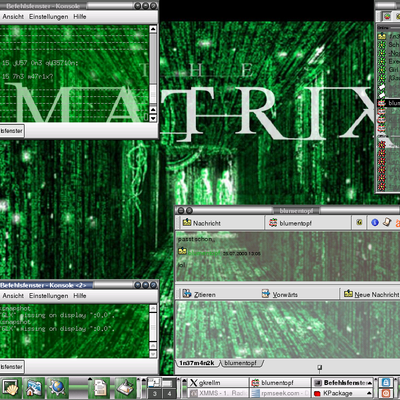
Task: Switch to blumentopf chat tab
Action: 241,363
